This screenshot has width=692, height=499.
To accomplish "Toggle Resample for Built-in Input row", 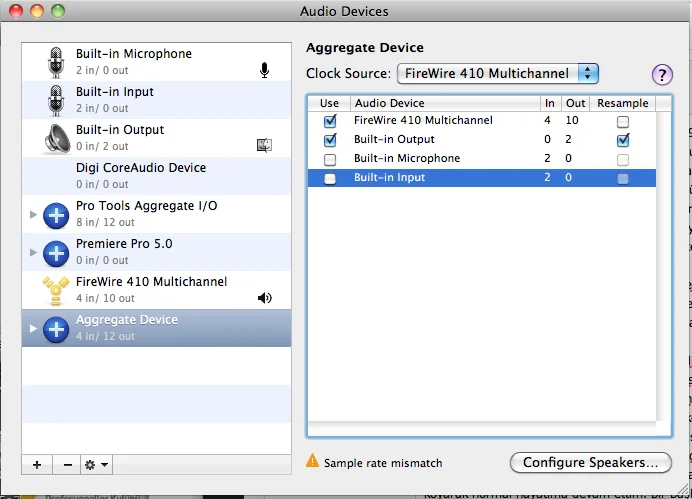I will pyautogui.click(x=623, y=178).
